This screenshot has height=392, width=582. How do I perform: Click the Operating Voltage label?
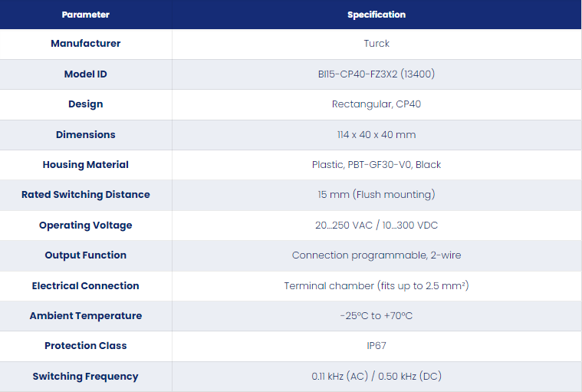pos(85,225)
